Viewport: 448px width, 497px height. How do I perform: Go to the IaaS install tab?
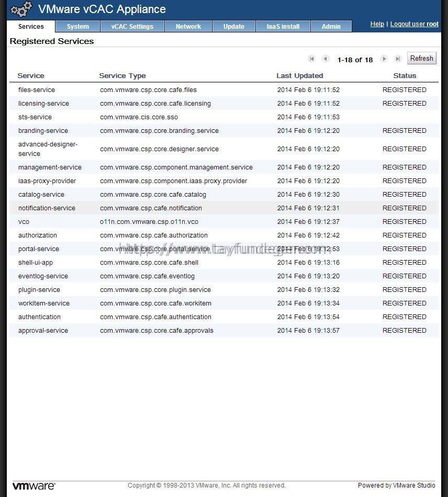[283, 27]
